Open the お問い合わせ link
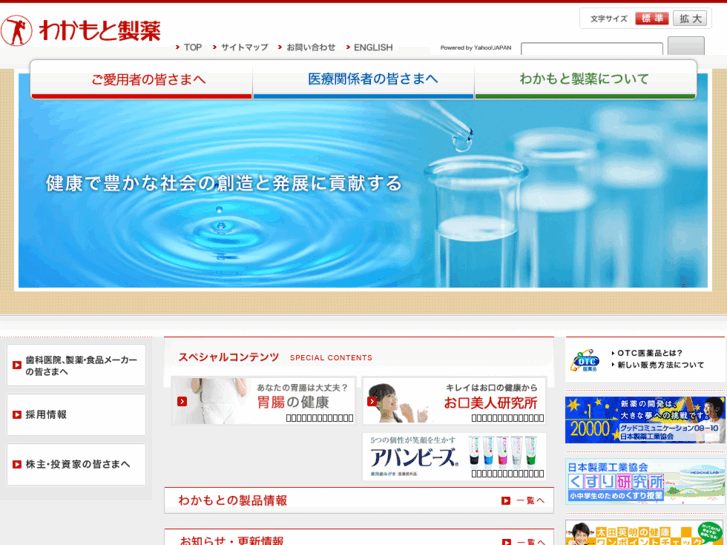 [311, 47]
